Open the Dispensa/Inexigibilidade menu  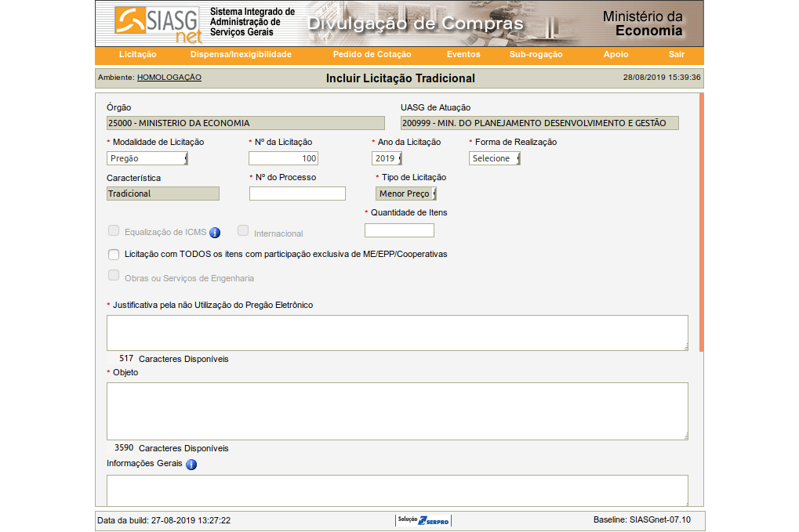coord(241,55)
